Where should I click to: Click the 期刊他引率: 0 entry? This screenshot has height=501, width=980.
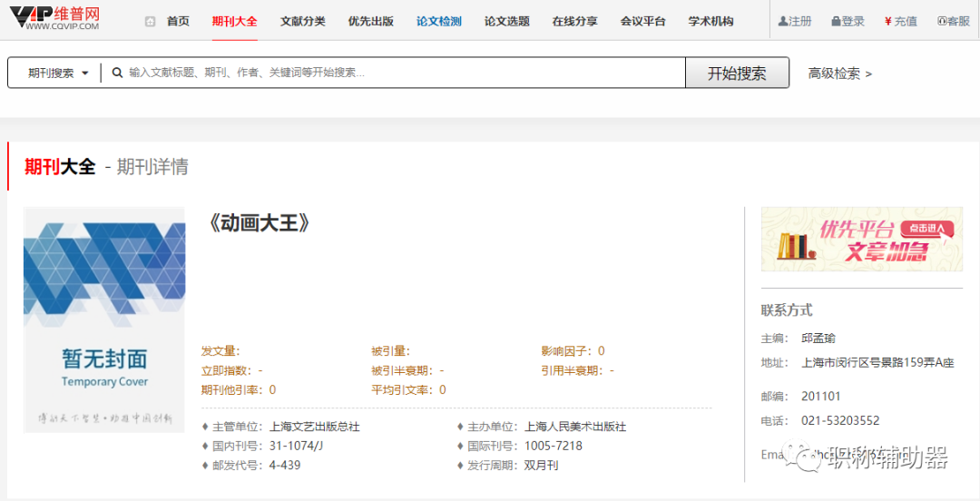[238, 389]
